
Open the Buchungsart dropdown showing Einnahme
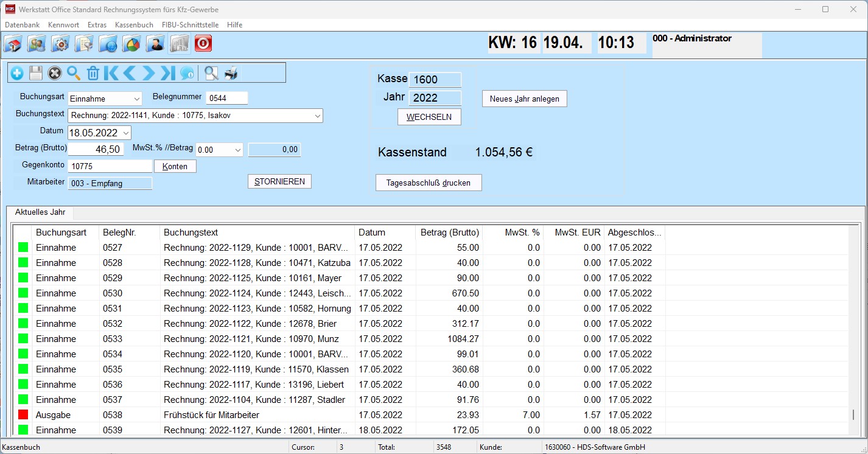[105, 99]
